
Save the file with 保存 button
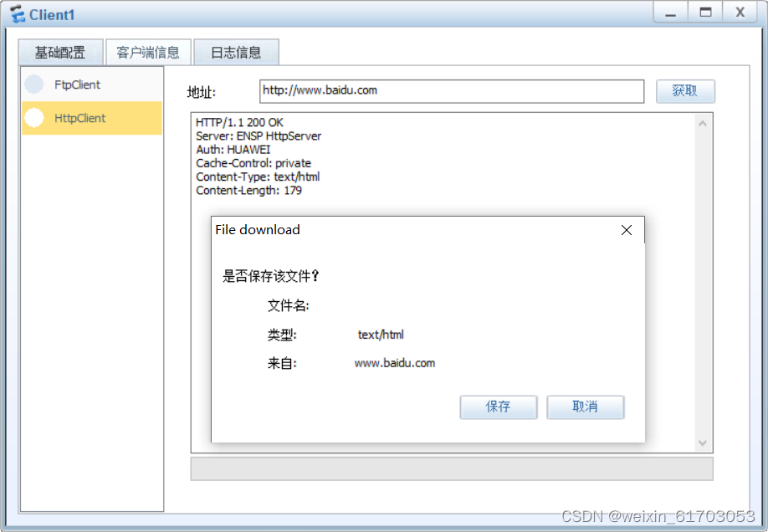tap(498, 407)
